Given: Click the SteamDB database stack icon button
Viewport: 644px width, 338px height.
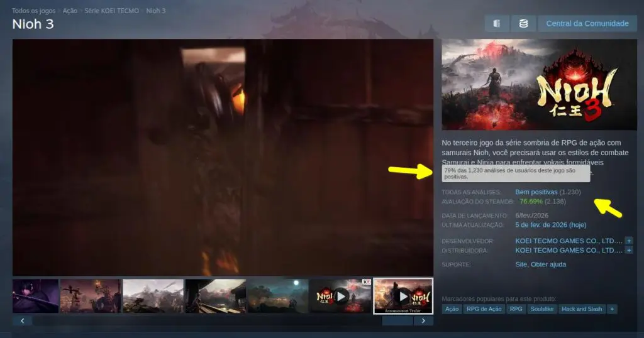Looking at the screenshot, I should pos(523,23).
